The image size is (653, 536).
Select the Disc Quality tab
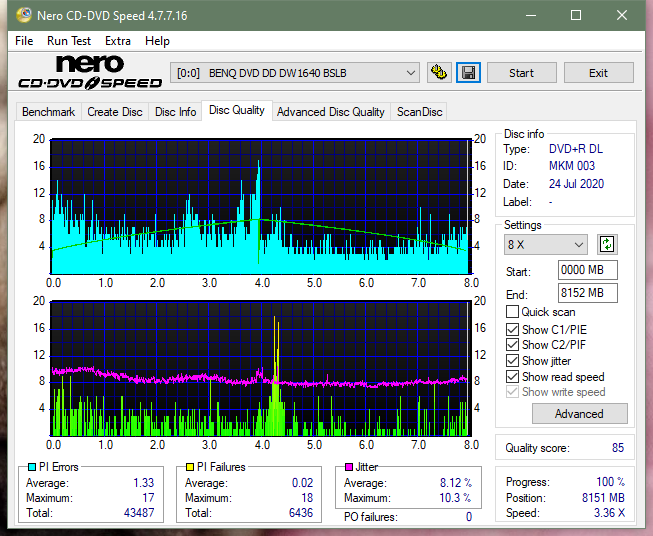pyautogui.click(x=237, y=110)
